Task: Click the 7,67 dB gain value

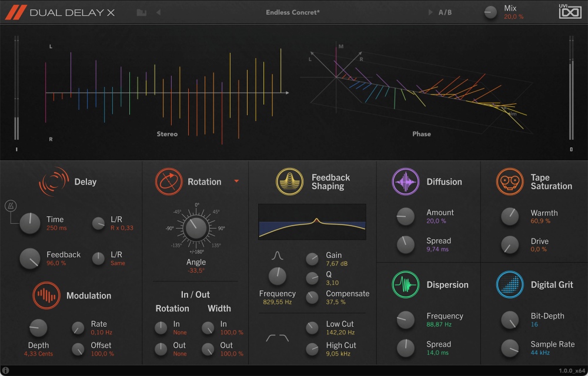Action: (x=337, y=264)
